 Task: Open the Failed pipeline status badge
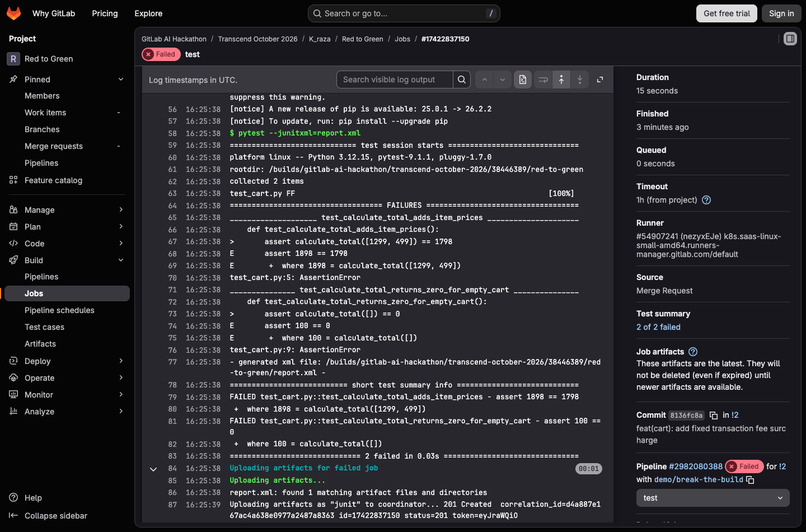click(744, 466)
